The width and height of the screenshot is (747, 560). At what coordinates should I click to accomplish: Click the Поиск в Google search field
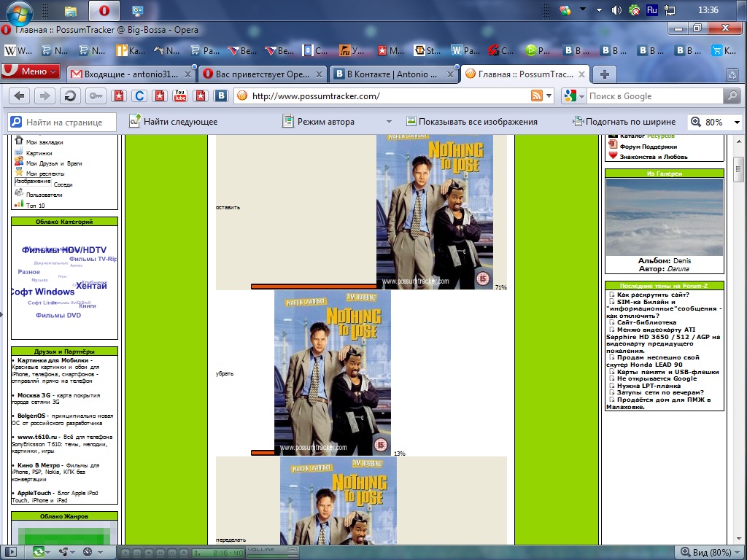tap(655, 96)
